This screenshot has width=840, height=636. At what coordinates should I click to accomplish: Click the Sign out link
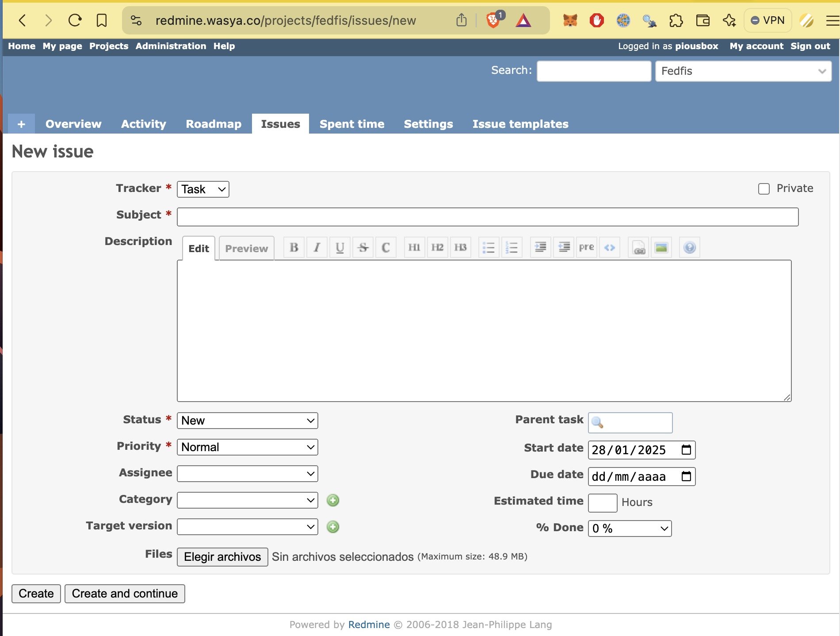point(810,46)
